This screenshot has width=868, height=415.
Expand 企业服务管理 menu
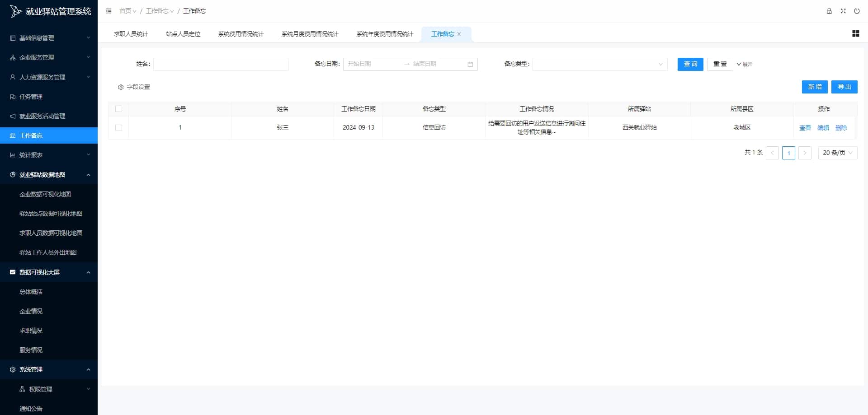click(49, 57)
